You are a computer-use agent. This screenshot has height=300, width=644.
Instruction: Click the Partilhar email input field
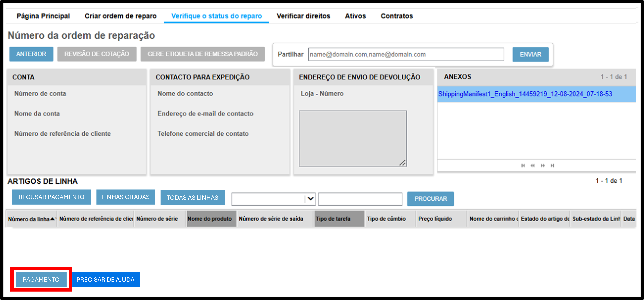click(406, 54)
